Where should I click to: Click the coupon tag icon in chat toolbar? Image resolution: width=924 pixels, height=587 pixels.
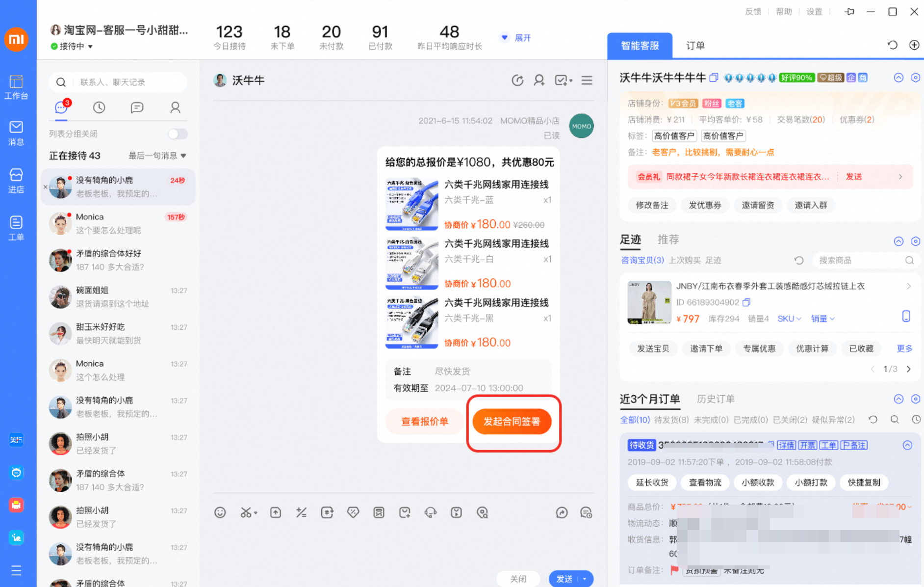(353, 512)
